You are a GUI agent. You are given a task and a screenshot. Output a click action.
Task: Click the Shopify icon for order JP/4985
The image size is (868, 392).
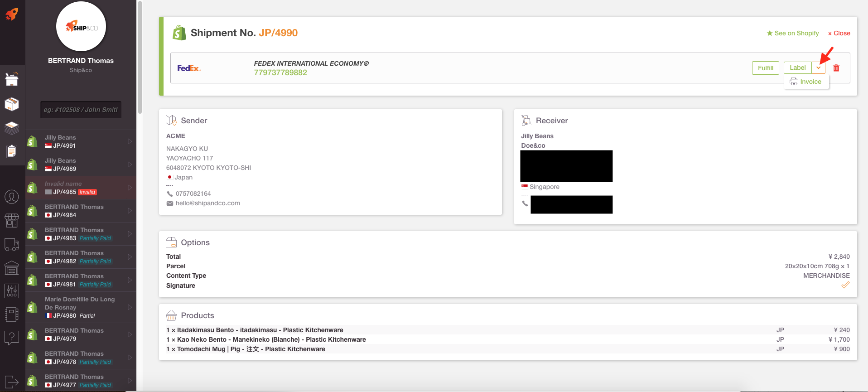32,188
